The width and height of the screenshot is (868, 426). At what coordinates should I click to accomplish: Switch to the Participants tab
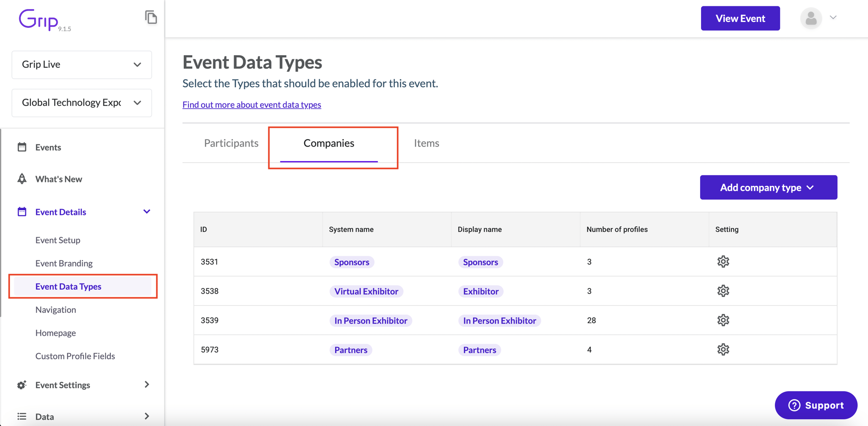231,143
